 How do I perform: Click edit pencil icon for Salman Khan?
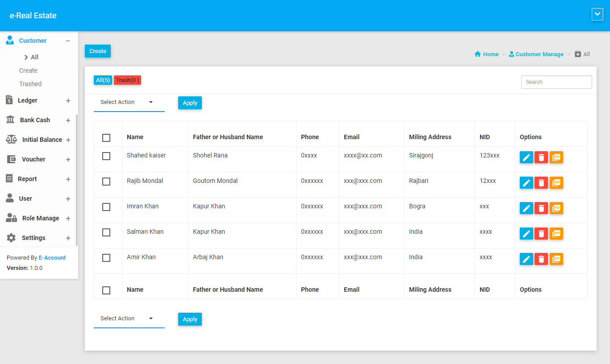click(x=526, y=234)
